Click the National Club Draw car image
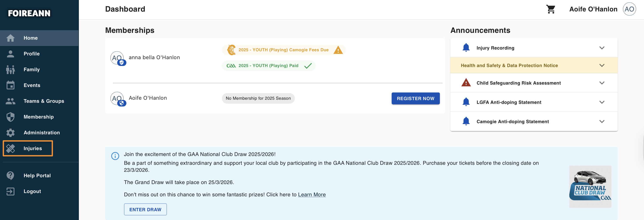Image resolution: width=644 pixels, height=220 pixels. (x=590, y=186)
